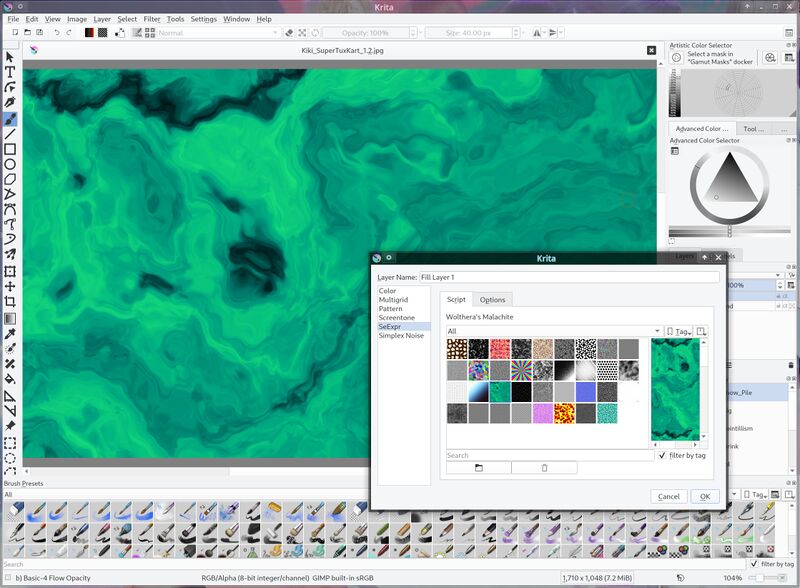Toggle 'filter by tag' checkbox in dialog

coord(662,455)
